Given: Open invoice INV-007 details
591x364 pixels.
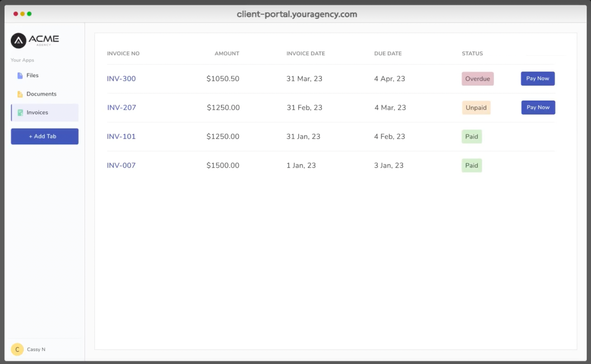Looking at the screenshot, I should pyautogui.click(x=121, y=165).
